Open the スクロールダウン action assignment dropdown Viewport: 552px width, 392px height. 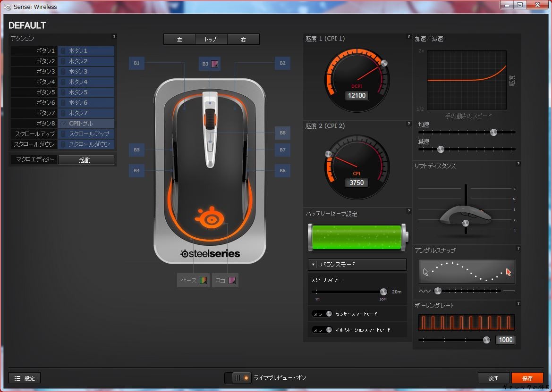[86, 144]
